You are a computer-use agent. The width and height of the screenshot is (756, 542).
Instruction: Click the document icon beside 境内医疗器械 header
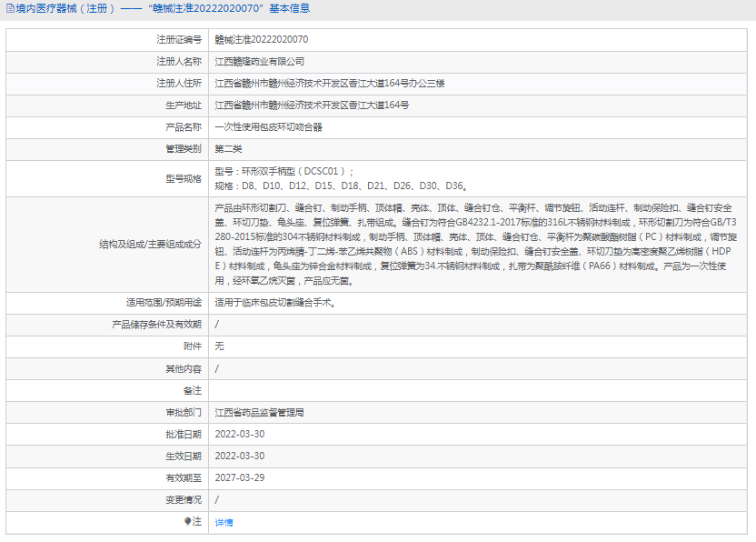10,9
